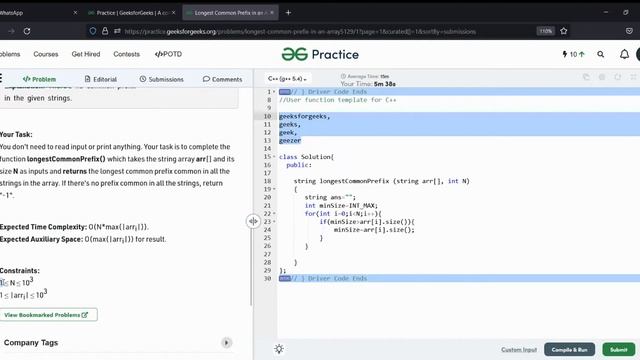
Task: Click the browser address bar URL
Action: (x=300, y=31)
